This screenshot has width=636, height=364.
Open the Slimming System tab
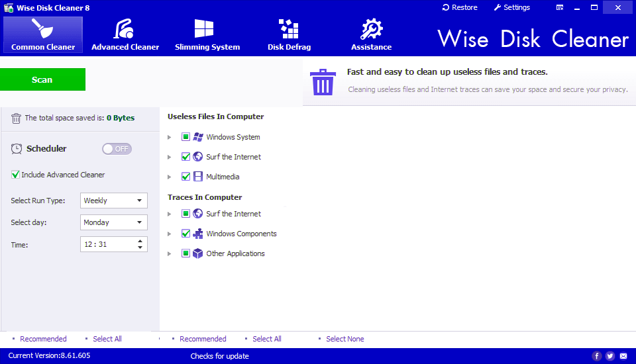tap(207, 35)
